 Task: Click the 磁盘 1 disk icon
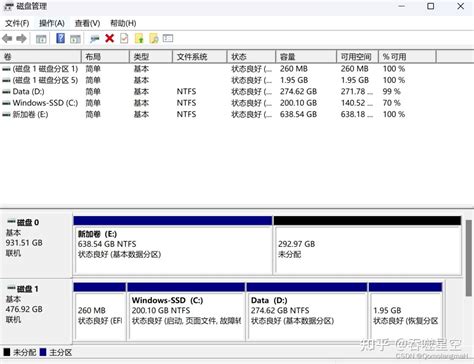[x=11, y=288]
